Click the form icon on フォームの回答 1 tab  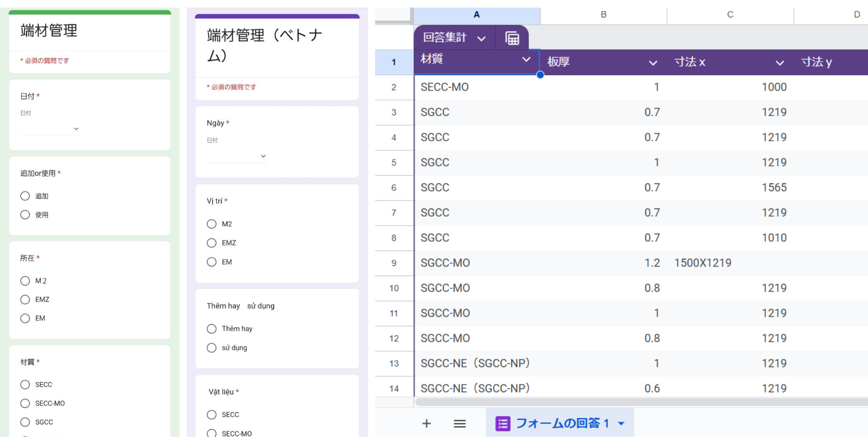[x=503, y=423]
